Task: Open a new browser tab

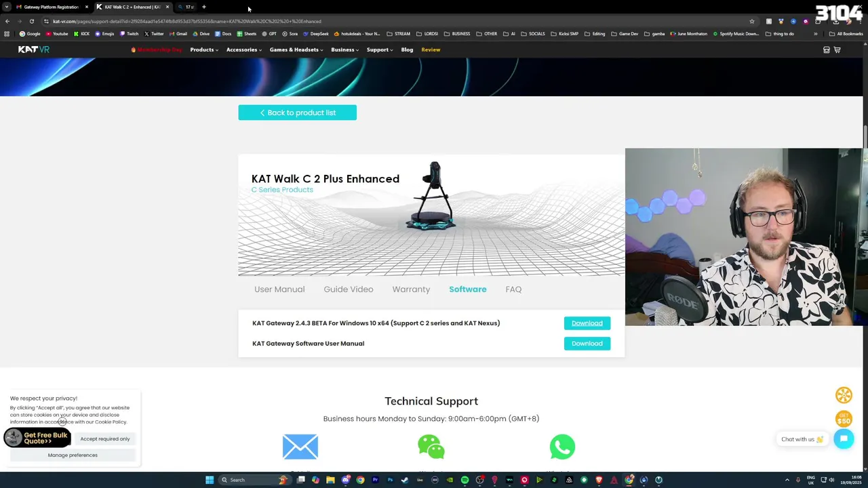Action: point(203,7)
